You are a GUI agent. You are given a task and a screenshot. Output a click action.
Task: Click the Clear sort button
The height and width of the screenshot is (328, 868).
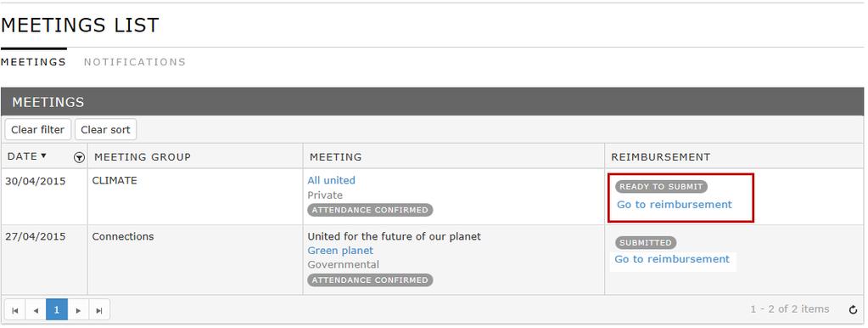pos(105,130)
